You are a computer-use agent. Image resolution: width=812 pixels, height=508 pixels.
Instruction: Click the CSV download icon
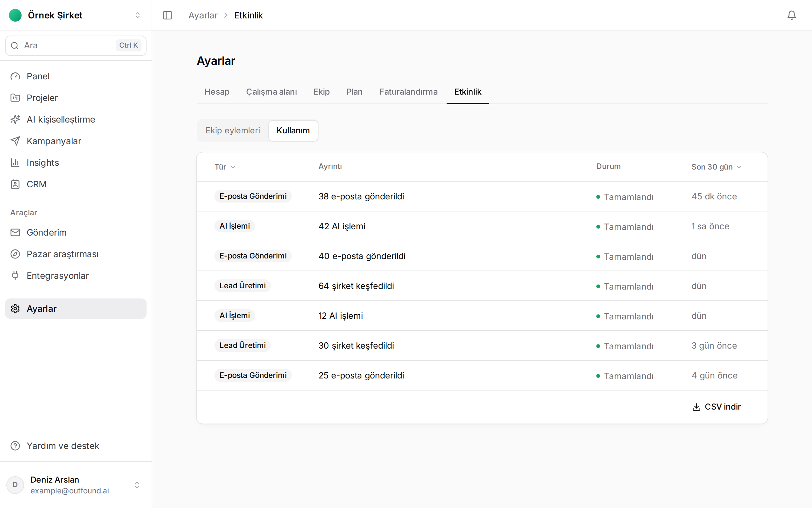click(x=696, y=407)
